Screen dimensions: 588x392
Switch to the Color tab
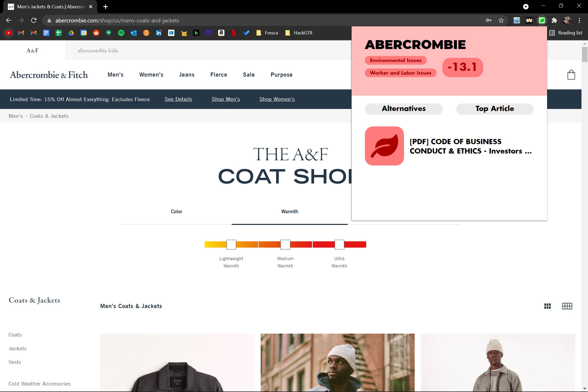coord(176,212)
